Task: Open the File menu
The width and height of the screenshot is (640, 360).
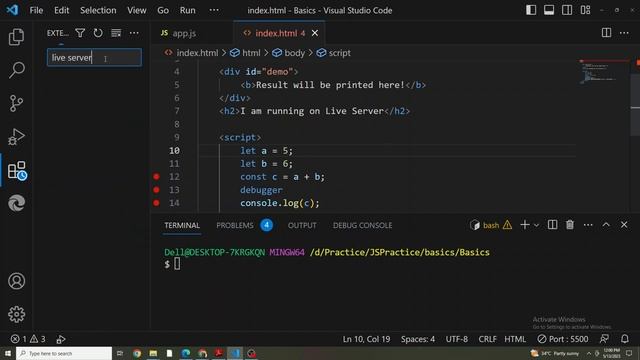Action: click(x=36, y=10)
